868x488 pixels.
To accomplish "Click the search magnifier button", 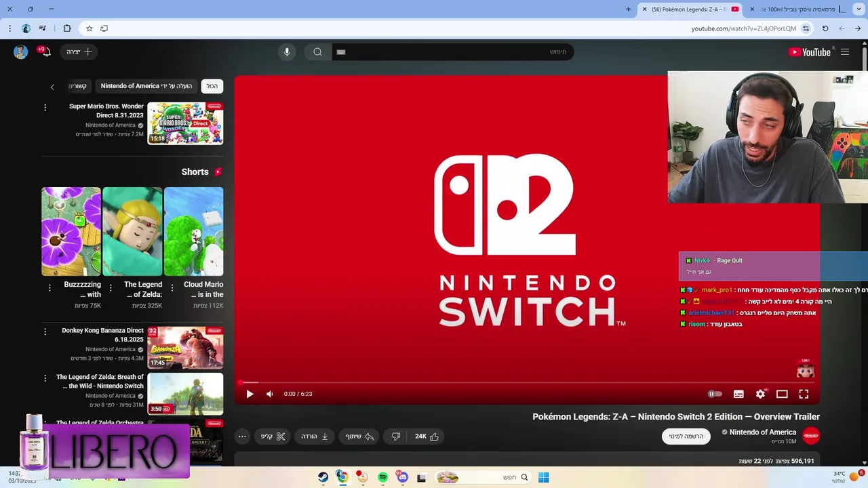I will tap(317, 52).
